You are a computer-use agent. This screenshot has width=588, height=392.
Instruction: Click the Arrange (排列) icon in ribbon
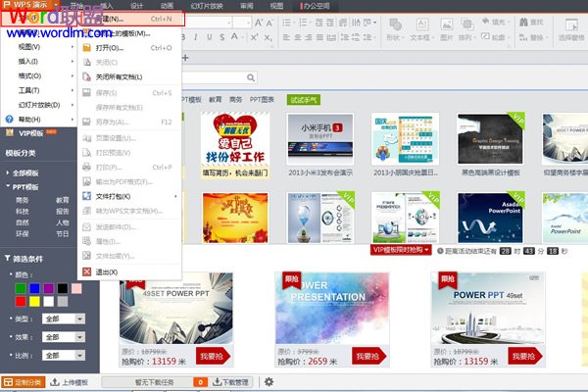coord(466,24)
